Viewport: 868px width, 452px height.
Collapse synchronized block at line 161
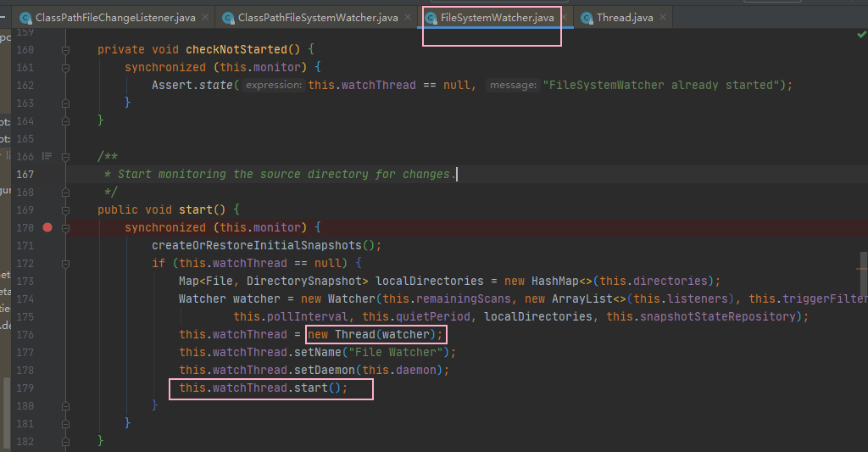point(66,68)
